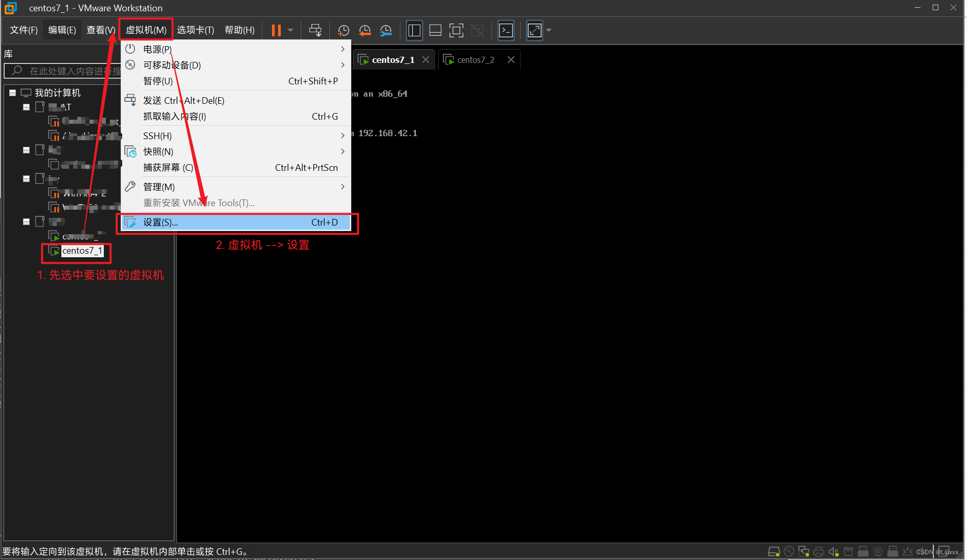This screenshot has height=560, width=967.
Task: Open the 选项卡(T) menu
Action: tap(195, 30)
